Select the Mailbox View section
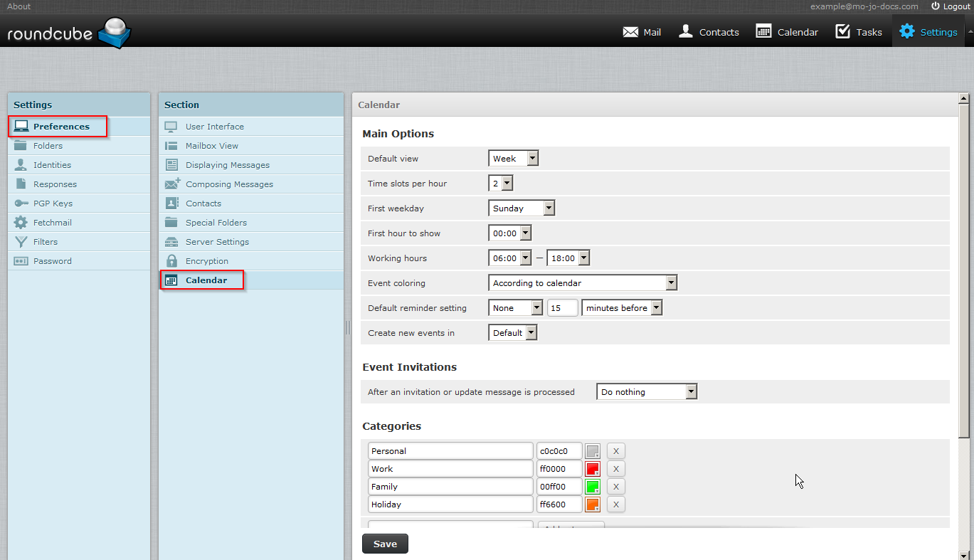 click(x=211, y=146)
